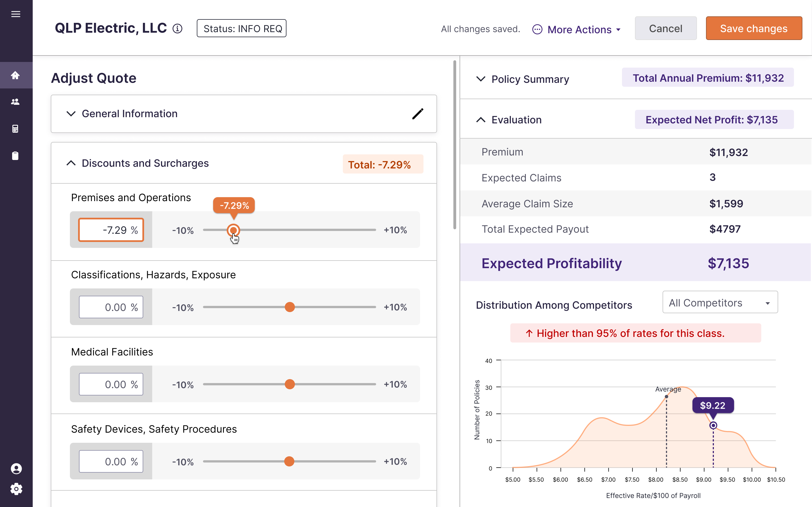Click the home icon in sidebar
The width and height of the screenshot is (812, 507).
tap(16, 75)
